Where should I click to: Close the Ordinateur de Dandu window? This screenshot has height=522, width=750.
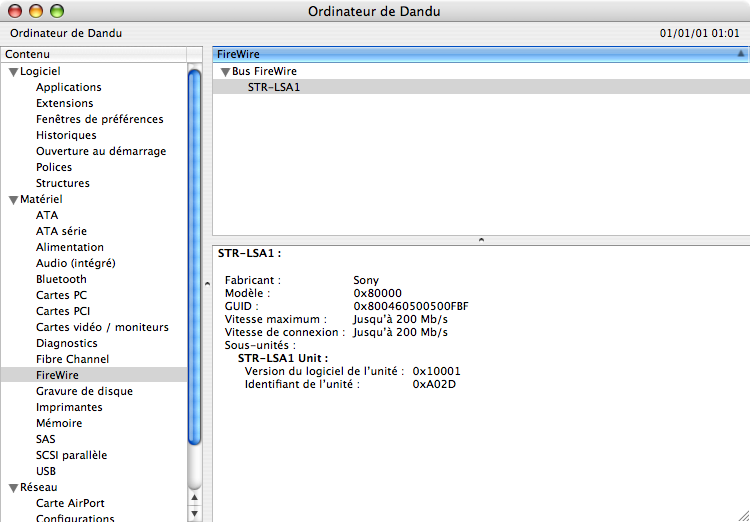15,11
